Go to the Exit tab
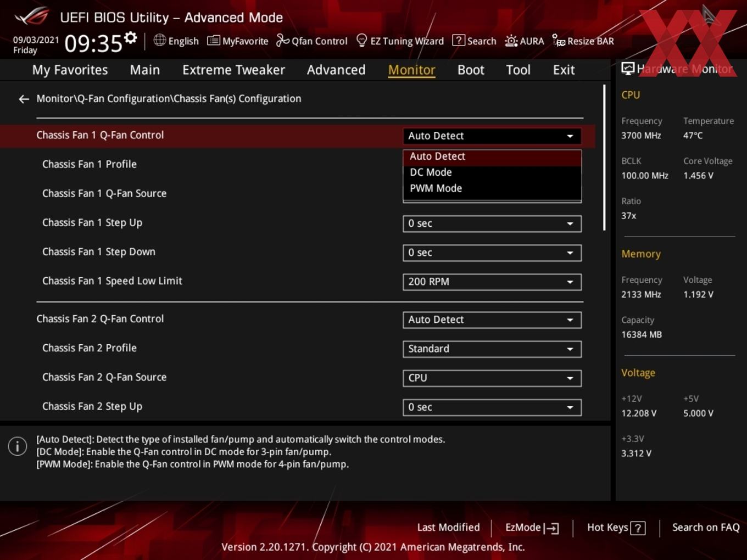The height and width of the screenshot is (560, 747). click(564, 70)
